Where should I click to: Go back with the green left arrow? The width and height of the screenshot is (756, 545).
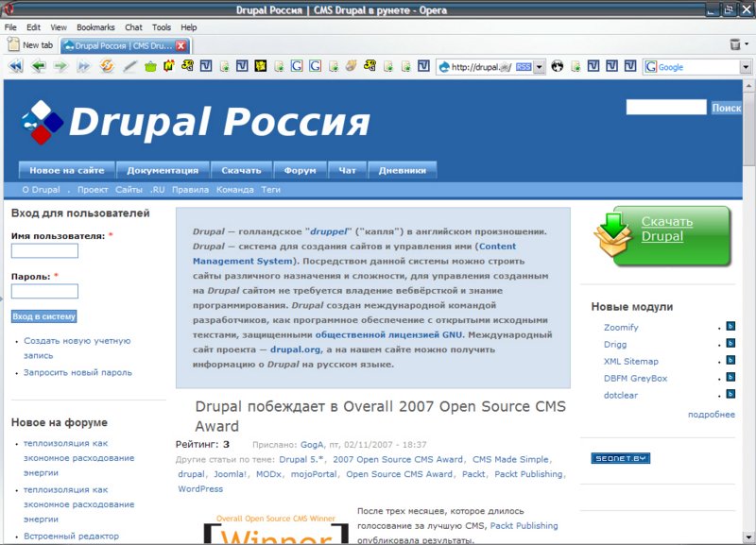39,66
